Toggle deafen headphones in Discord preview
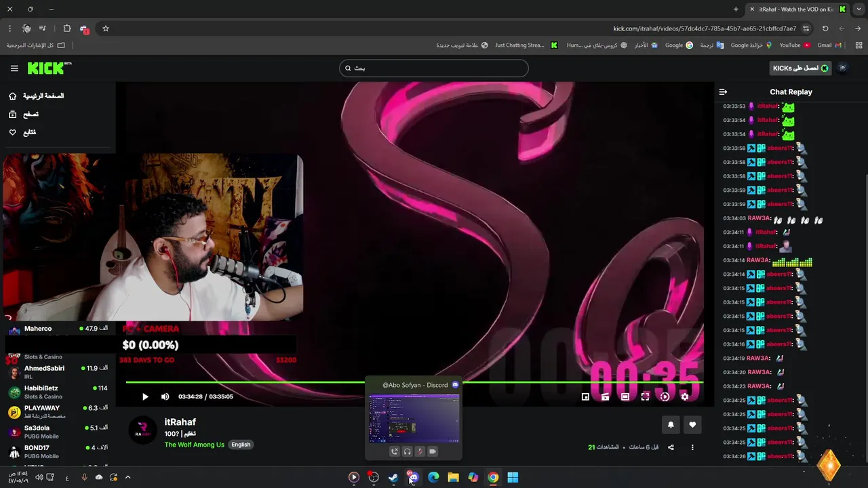 point(408,451)
